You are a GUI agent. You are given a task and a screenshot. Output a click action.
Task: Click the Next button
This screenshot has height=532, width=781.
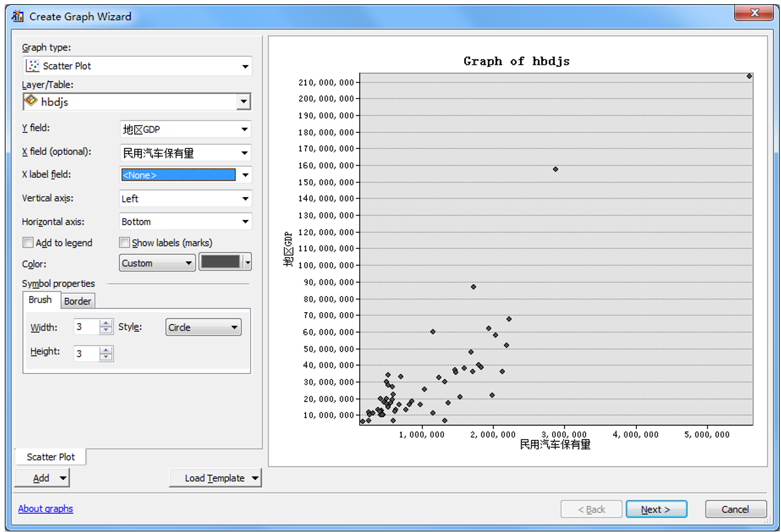coord(656,509)
